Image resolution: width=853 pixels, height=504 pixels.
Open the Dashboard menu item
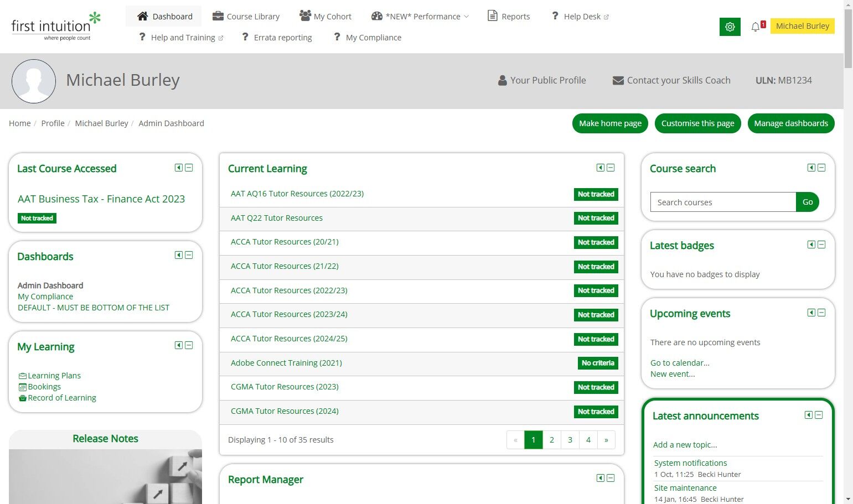[164, 17]
